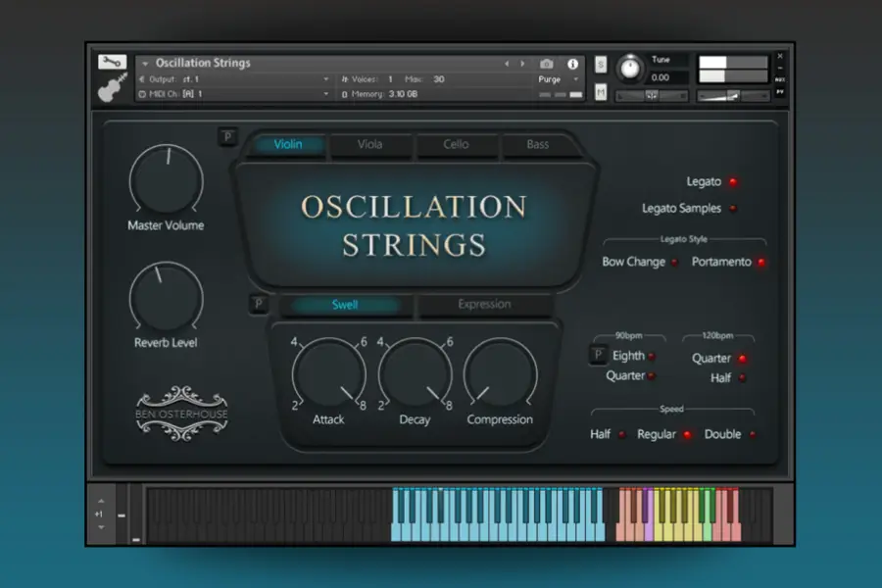Select Half under 120bpm
882x588 pixels.
(743, 378)
